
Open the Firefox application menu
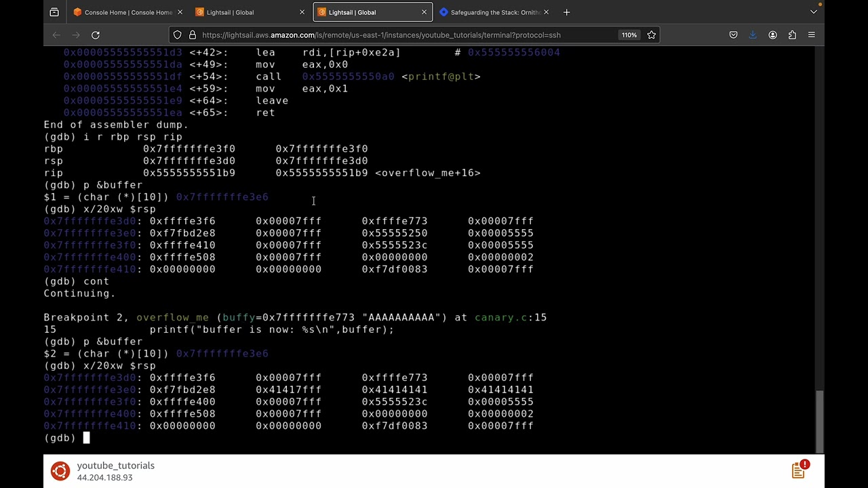point(812,35)
